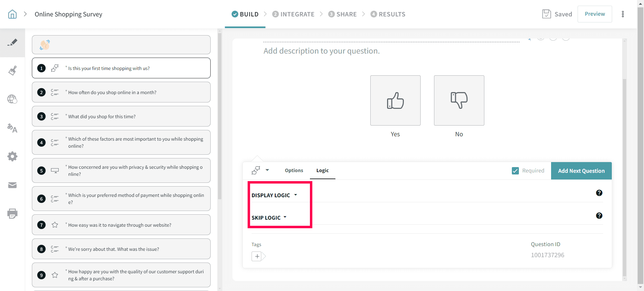Click the question description field
Image resolution: width=644 pixels, height=291 pixels.
coord(322,51)
